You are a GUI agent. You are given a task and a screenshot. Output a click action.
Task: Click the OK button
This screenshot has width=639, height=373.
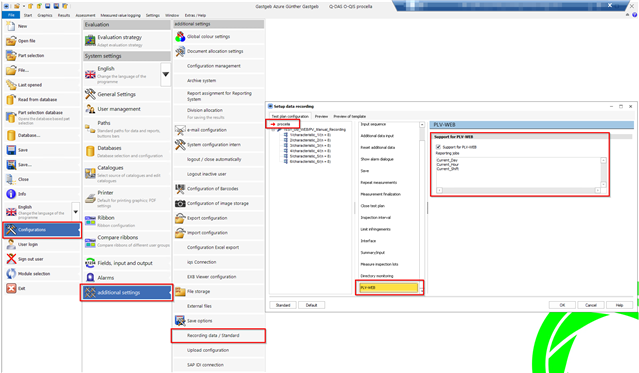point(562,305)
